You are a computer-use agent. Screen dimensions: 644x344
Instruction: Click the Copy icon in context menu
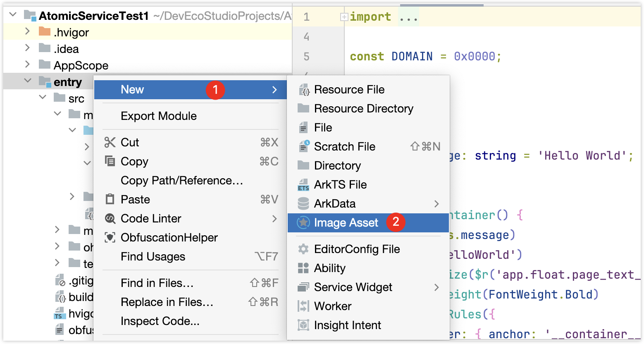click(x=110, y=161)
